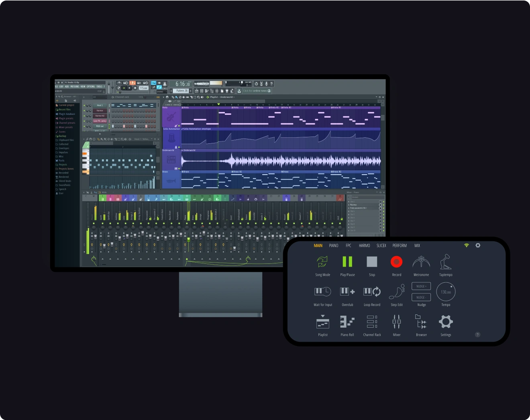The image size is (530, 420).
Task: Click the Underworld audio track header
Action: click(x=171, y=160)
